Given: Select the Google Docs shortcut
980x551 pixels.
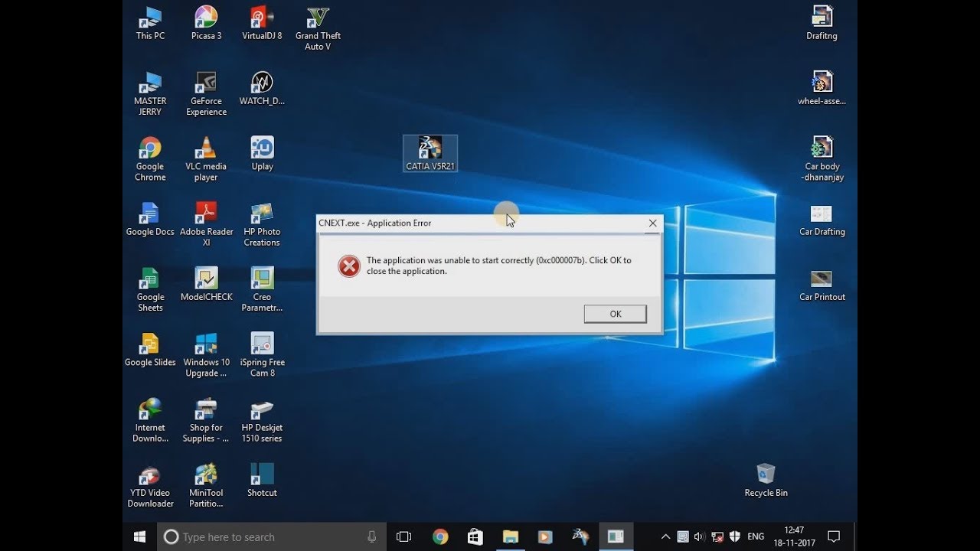Looking at the screenshot, I should click(x=150, y=219).
